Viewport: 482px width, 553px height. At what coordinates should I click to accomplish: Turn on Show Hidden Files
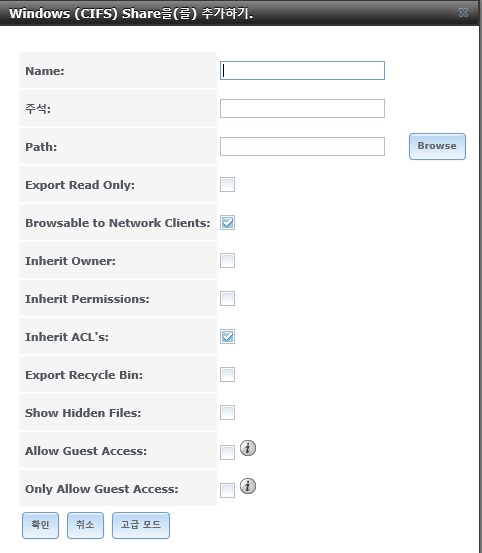227,413
